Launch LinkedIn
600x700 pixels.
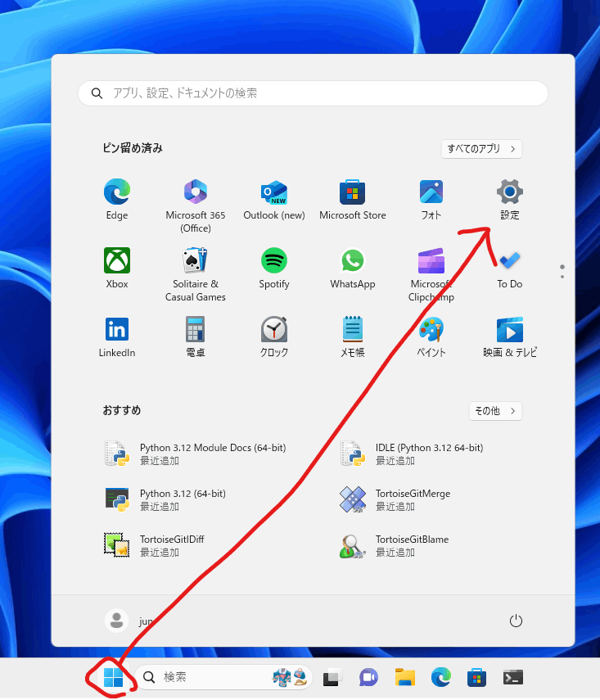tap(117, 337)
